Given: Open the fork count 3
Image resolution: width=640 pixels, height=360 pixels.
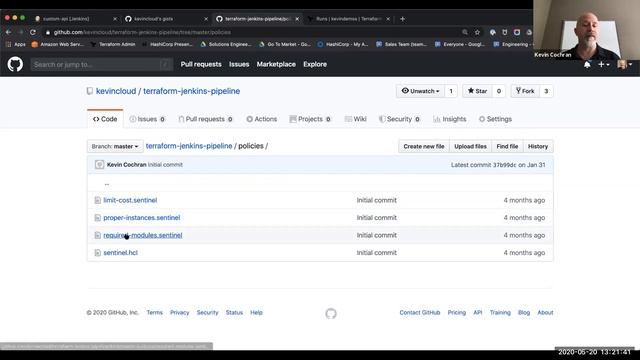Looking at the screenshot, I should coord(546,91).
